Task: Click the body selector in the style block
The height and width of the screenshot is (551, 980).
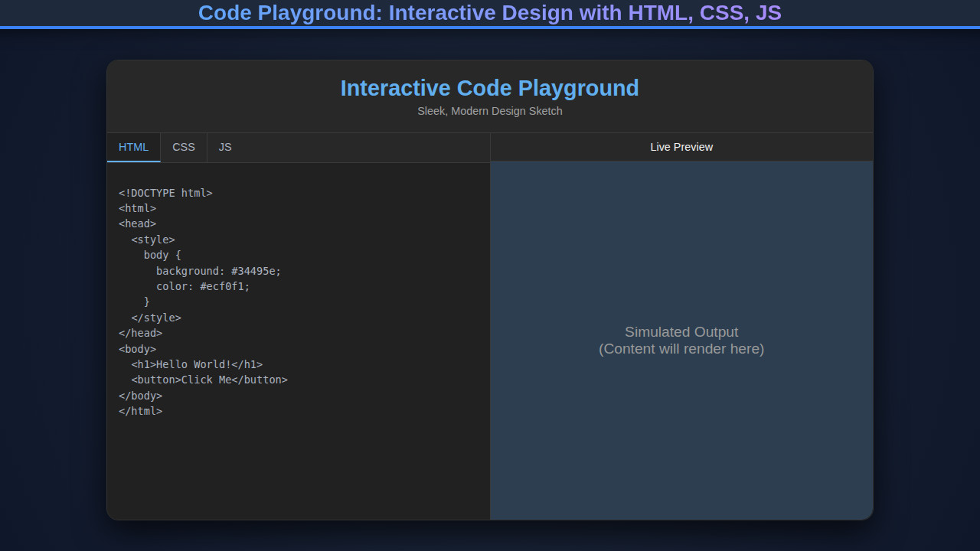Action: tap(162, 255)
